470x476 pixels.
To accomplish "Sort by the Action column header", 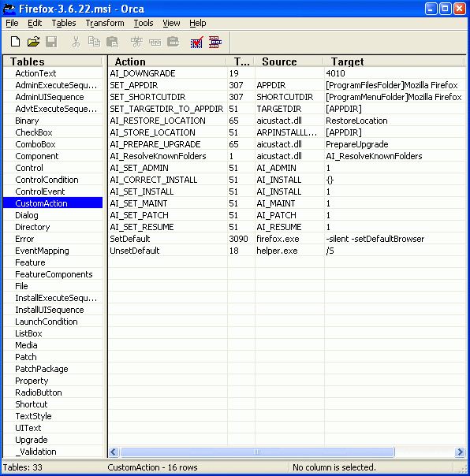I will coord(168,61).
